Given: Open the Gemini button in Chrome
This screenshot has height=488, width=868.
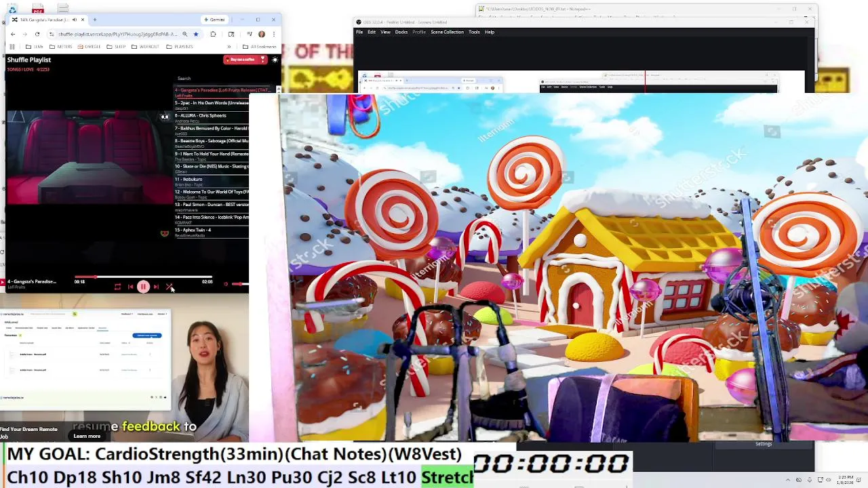Looking at the screenshot, I should [214, 20].
